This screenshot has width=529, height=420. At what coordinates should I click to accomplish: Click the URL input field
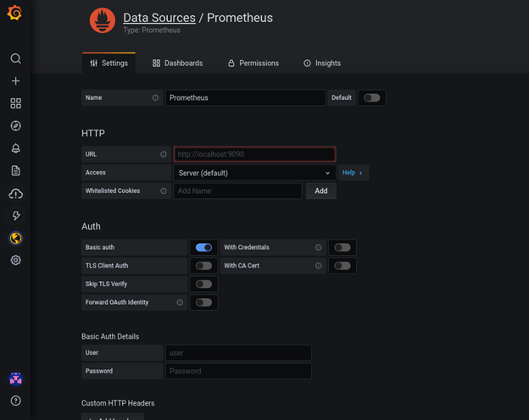[254, 154]
